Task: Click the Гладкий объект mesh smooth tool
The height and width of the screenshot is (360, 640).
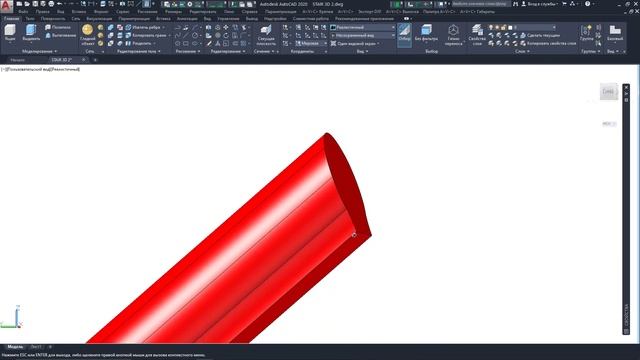Action: coord(87,34)
